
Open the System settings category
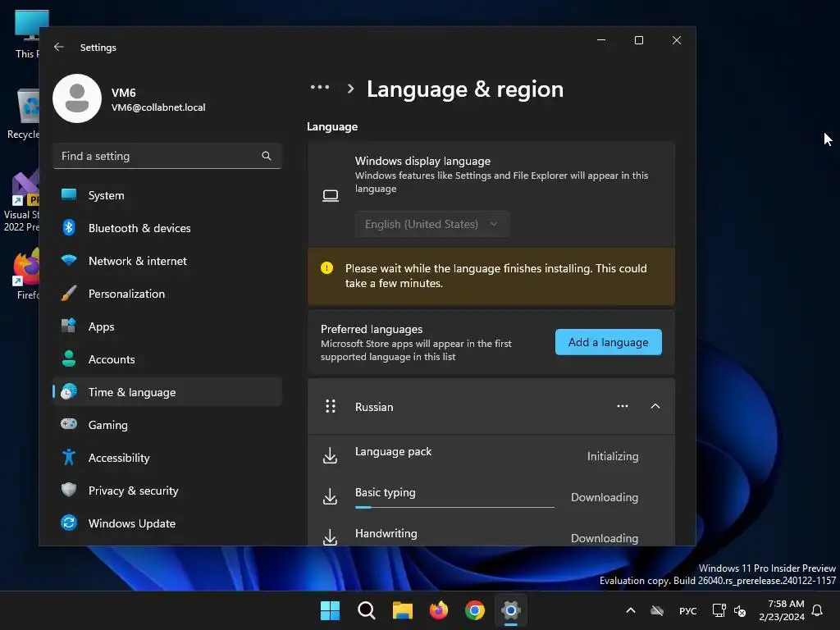167,195
